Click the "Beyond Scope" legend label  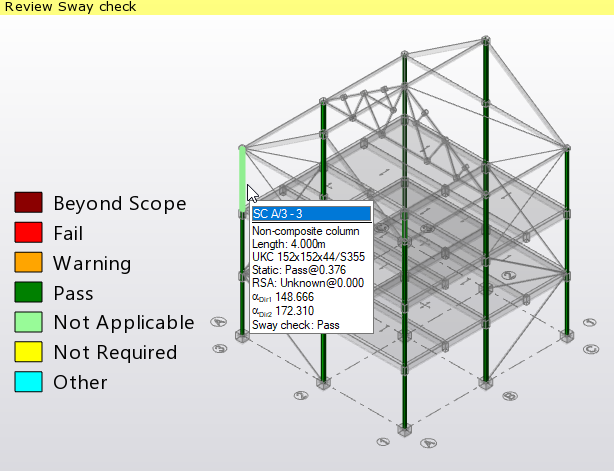pyautogui.click(x=119, y=203)
